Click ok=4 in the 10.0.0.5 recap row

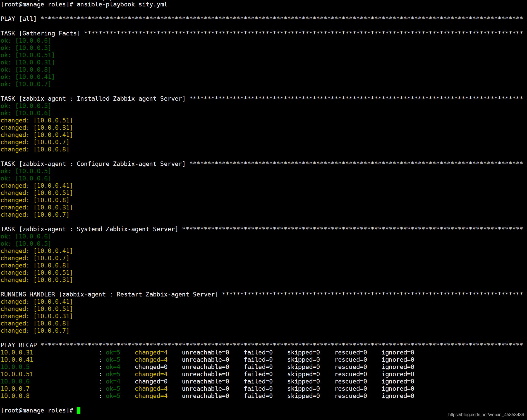tap(113, 367)
